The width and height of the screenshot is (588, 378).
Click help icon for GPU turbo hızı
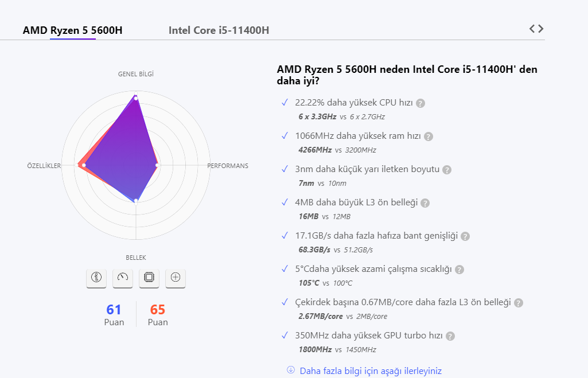pyautogui.click(x=450, y=336)
